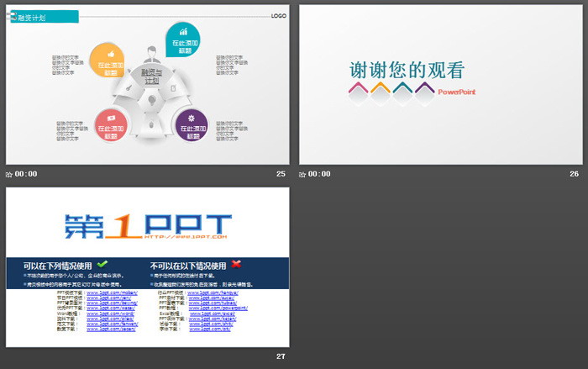588x369 pixels.
Task: Select slide 27 第1PPT thumbnail
Action: pyautogui.click(x=147, y=267)
